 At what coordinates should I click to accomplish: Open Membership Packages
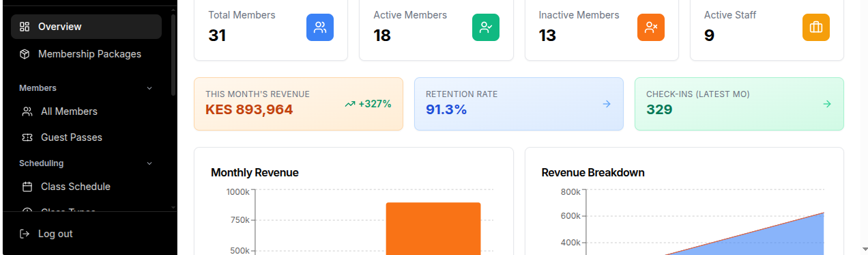click(x=86, y=54)
